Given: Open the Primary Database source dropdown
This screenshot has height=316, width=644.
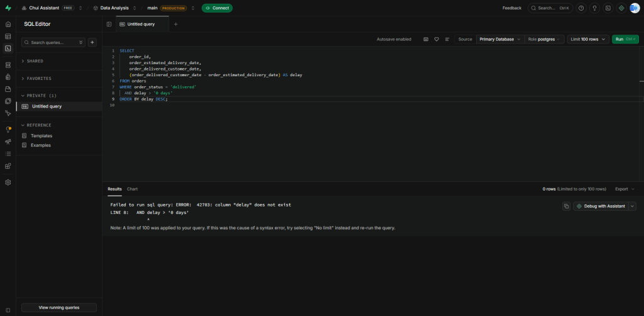Looking at the screenshot, I should (x=500, y=40).
